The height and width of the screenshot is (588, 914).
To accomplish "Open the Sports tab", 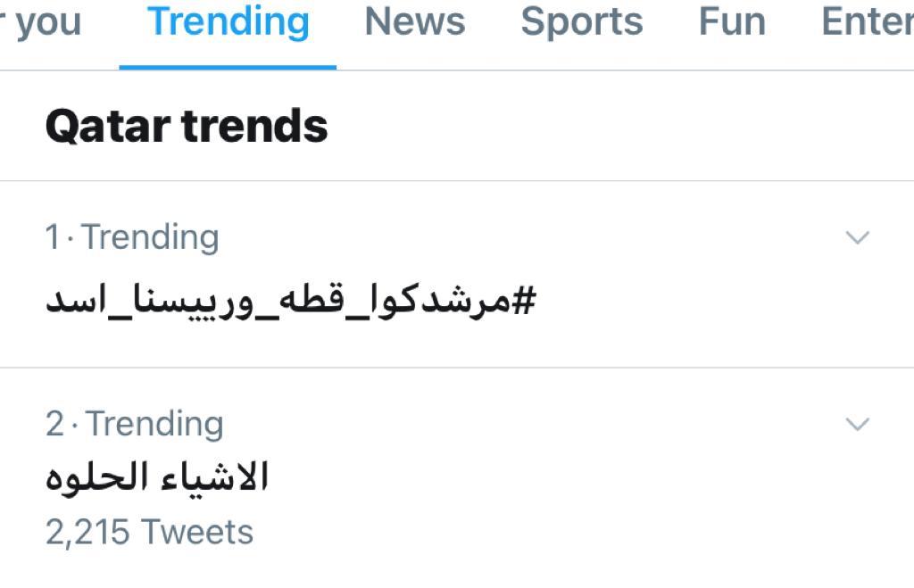I will coord(581,21).
